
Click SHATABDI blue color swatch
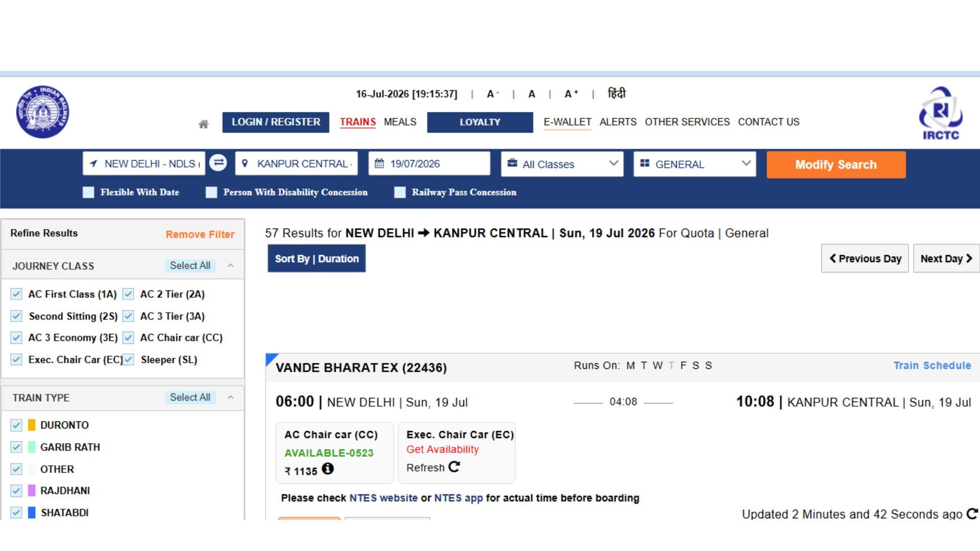click(32, 512)
